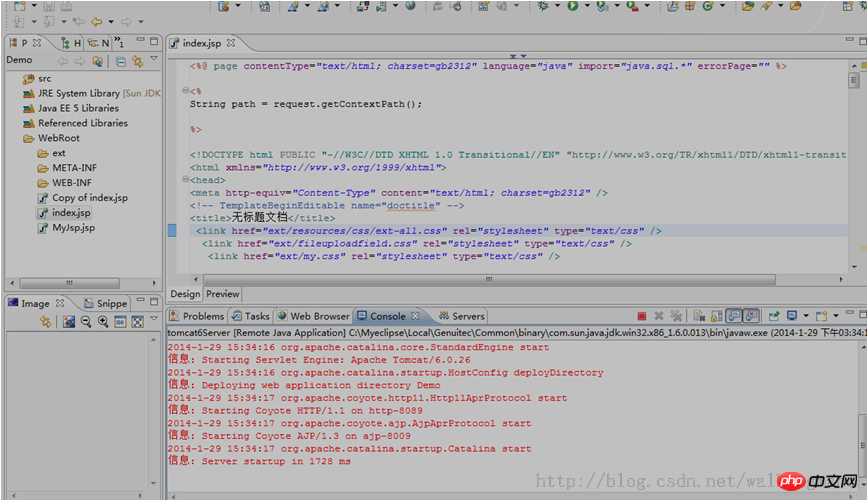Select Java EE 5 Libraries node
The width and height of the screenshot is (868, 501).
(x=71, y=108)
